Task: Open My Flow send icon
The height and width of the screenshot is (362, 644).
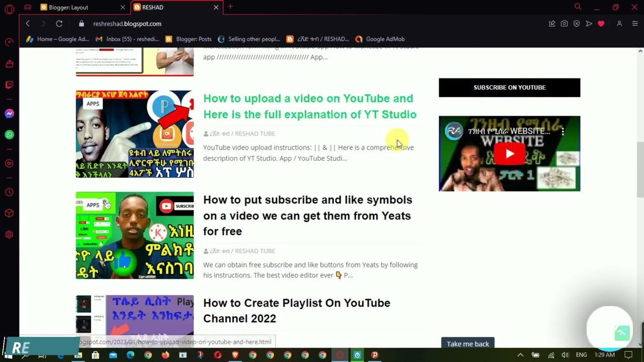Action: pyautogui.click(x=589, y=24)
